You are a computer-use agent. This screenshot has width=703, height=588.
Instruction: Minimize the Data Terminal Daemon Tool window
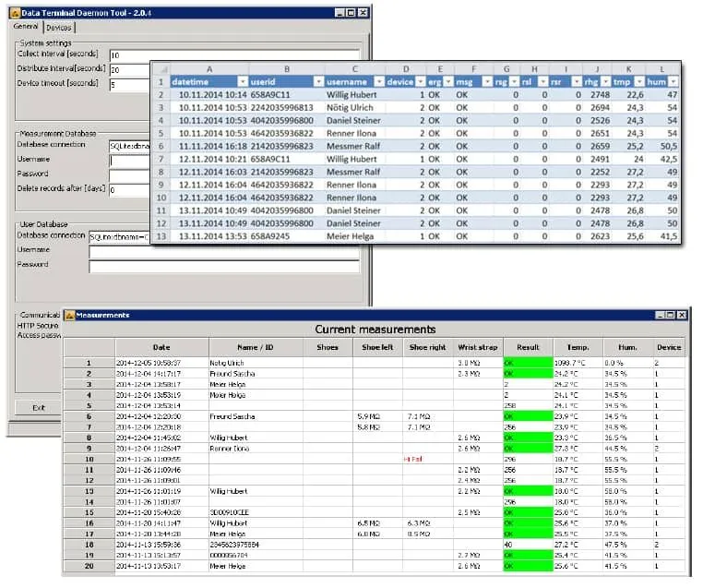[x=340, y=13]
